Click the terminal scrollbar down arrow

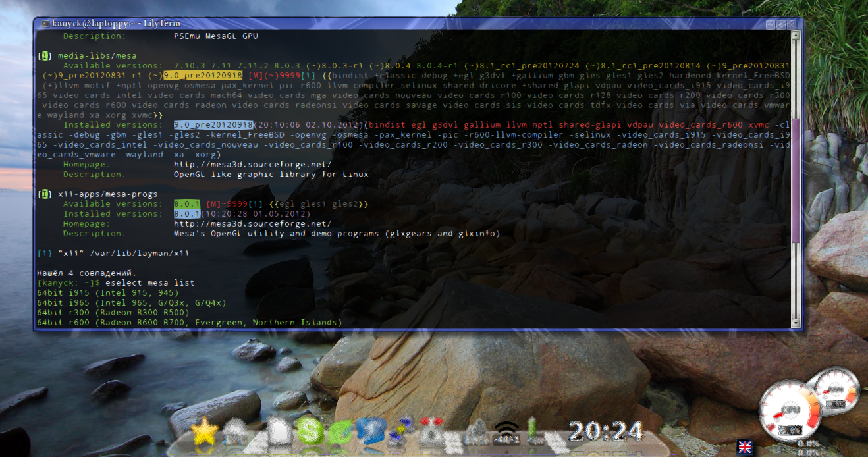pyautogui.click(x=796, y=323)
